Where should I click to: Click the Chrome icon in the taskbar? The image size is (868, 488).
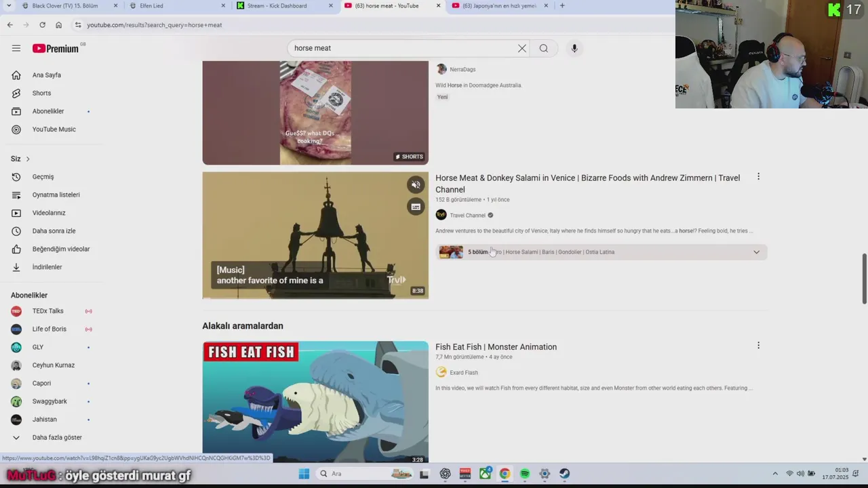click(x=505, y=474)
